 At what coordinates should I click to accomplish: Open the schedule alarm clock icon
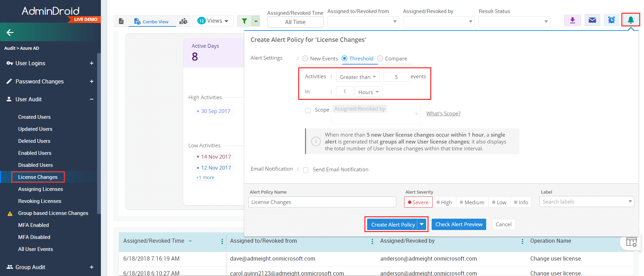(611, 20)
